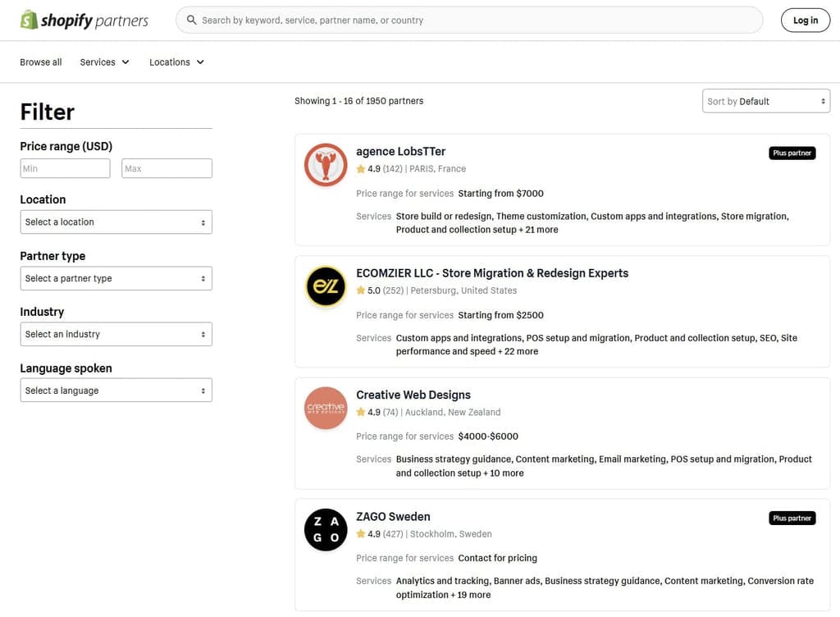The height and width of the screenshot is (617, 840).
Task: Click the '+ 19 more' services text
Action: pyautogui.click(x=470, y=595)
